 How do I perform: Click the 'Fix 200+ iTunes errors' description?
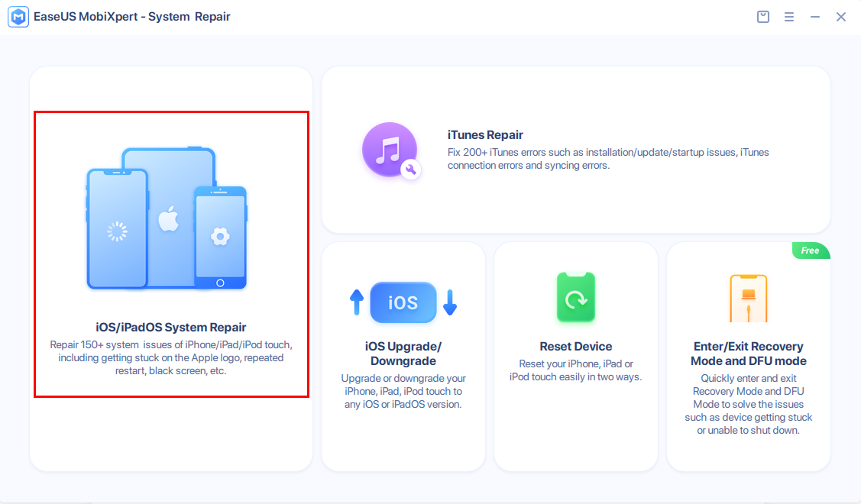coord(608,159)
